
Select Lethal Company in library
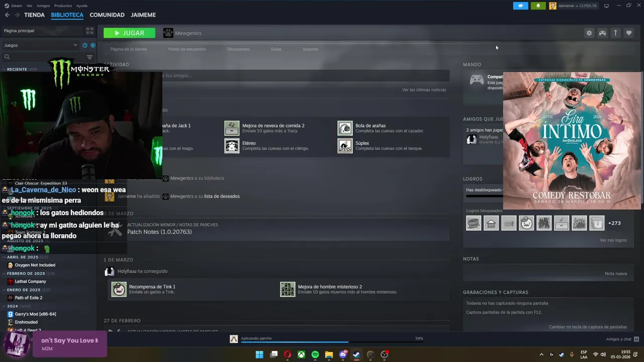30,282
